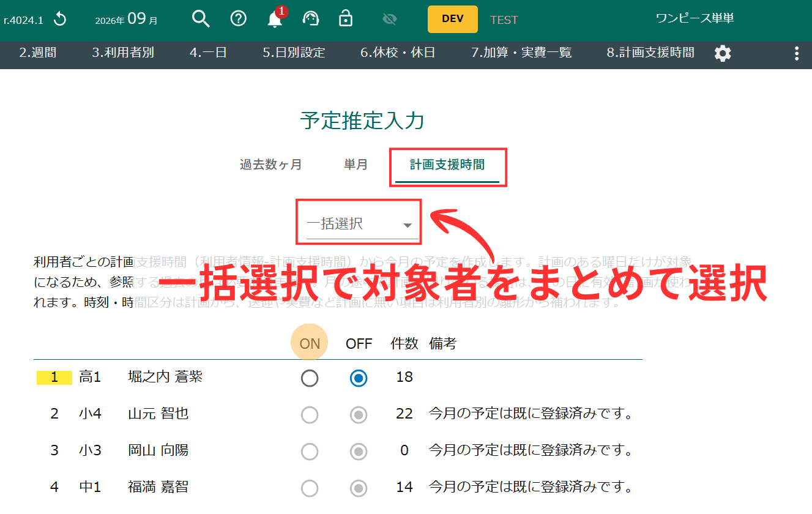
Task: Open settings gear in navigation bar
Action: click(723, 53)
